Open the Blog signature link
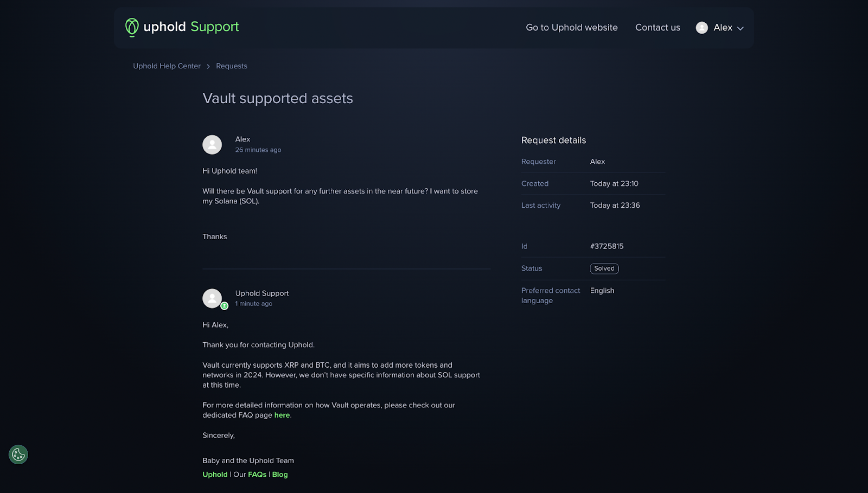868x493 pixels. pos(280,475)
